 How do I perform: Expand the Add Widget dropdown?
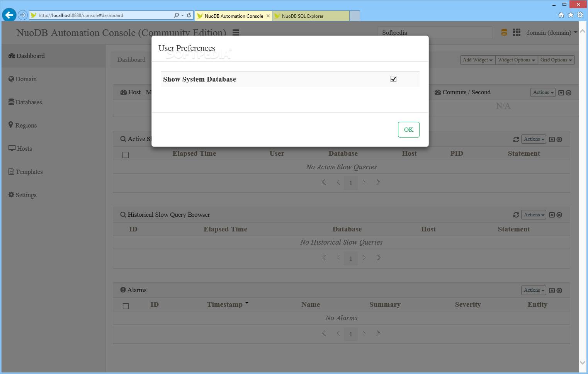(478, 60)
